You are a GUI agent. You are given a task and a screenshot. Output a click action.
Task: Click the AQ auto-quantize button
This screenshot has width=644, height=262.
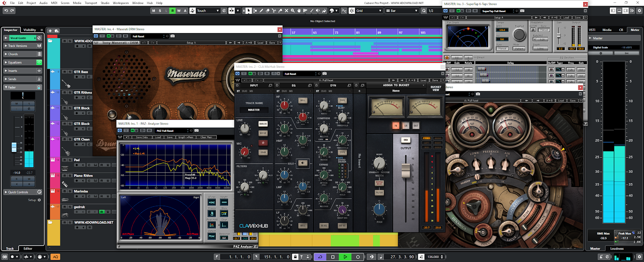[x=56, y=257]
